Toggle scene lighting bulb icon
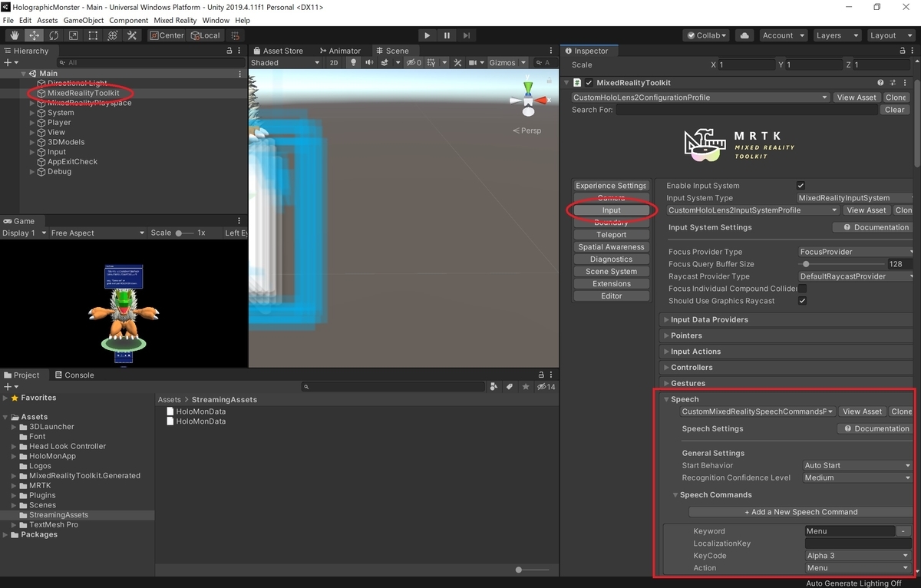This screenshot has width=921, height=588. (354, 63)
